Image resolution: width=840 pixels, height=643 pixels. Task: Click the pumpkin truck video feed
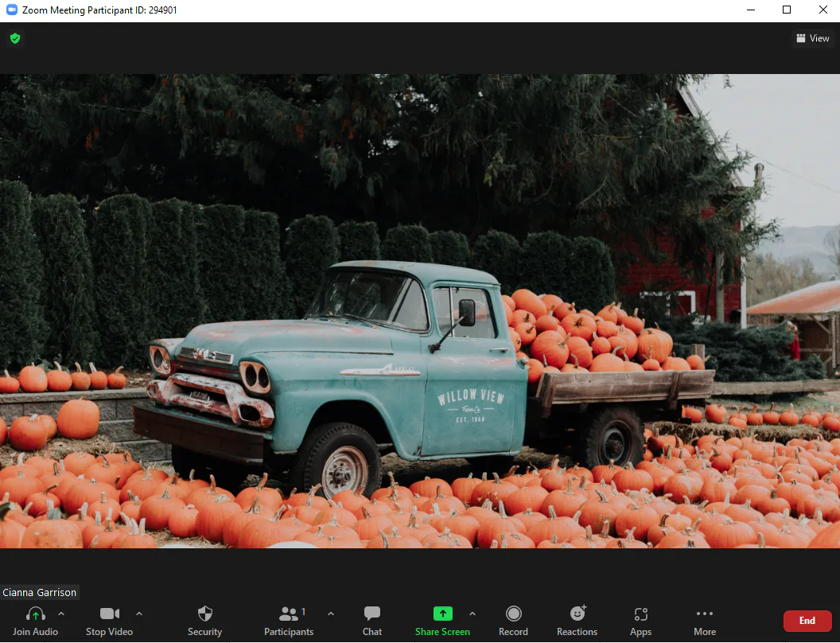tap(420, 311)
